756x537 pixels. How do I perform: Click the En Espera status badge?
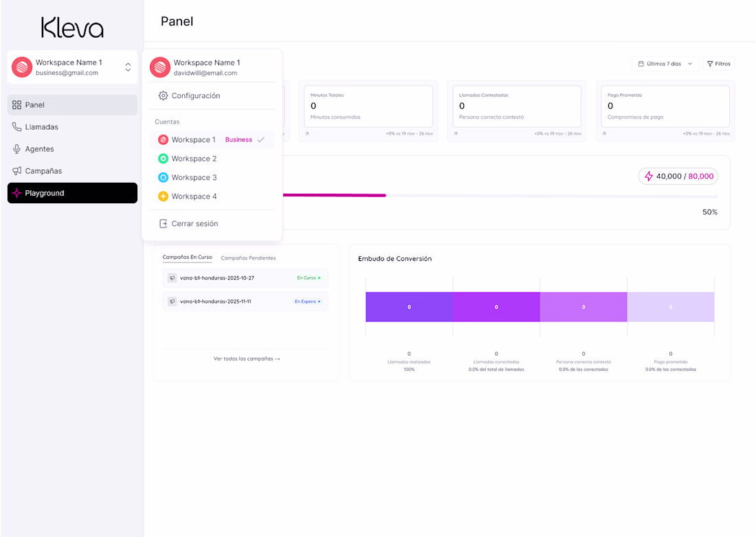(307, 301)
